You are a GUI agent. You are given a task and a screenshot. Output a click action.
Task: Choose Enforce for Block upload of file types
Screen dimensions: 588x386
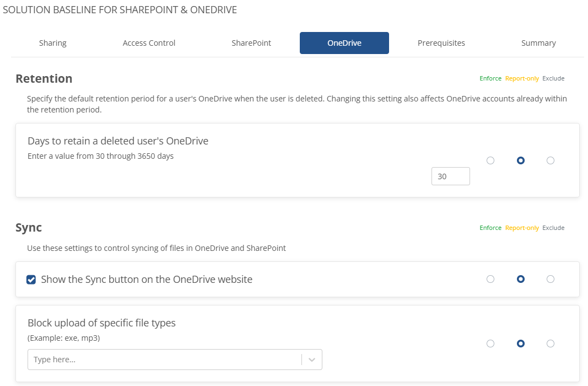[x=490, y=344]
